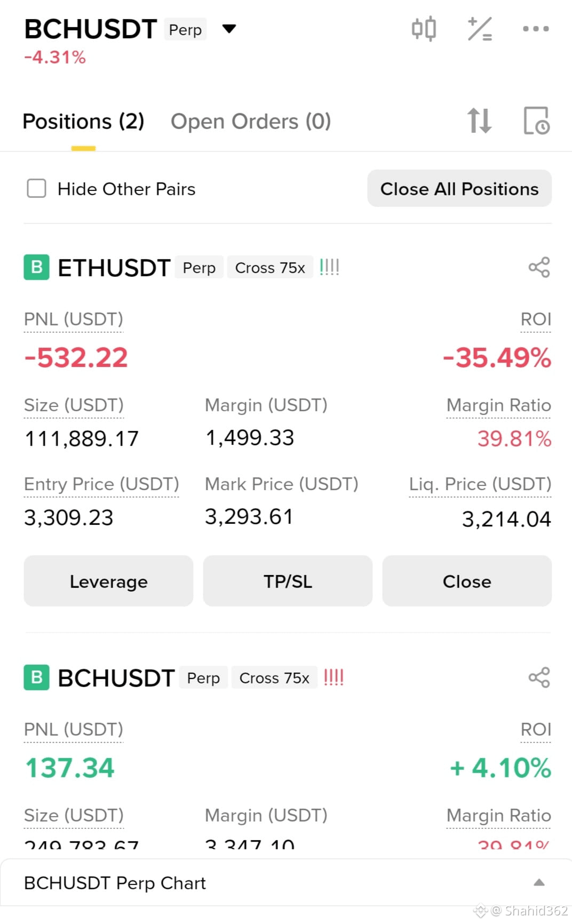The image size is (572, 924).
Task: Tap the green B badge beside ETHUSDT
Action: (x=37, y=267)
